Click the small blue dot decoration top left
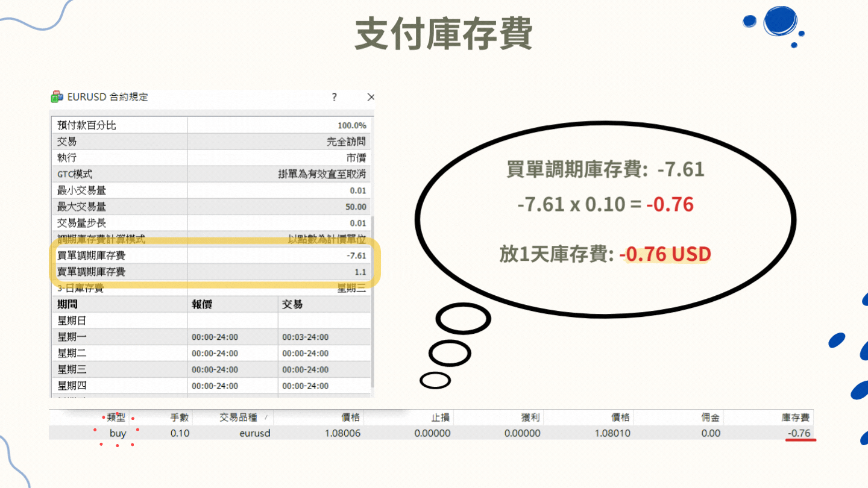Viewport: 868px width, 488px height. pyautogui.click(x=749, y=20)
